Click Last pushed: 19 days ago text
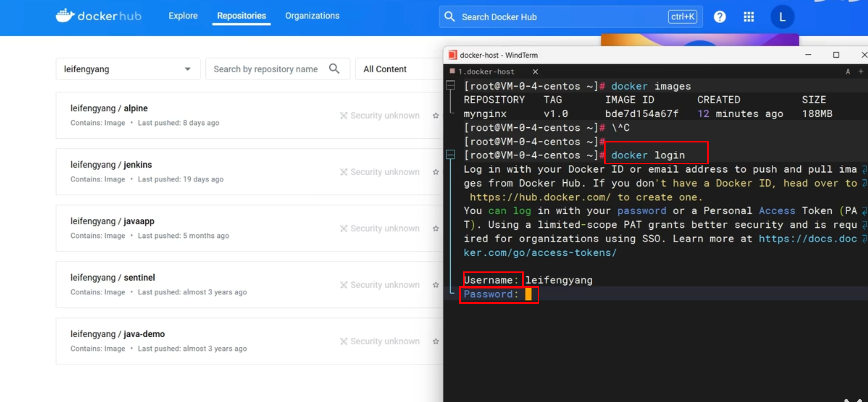 180,179
